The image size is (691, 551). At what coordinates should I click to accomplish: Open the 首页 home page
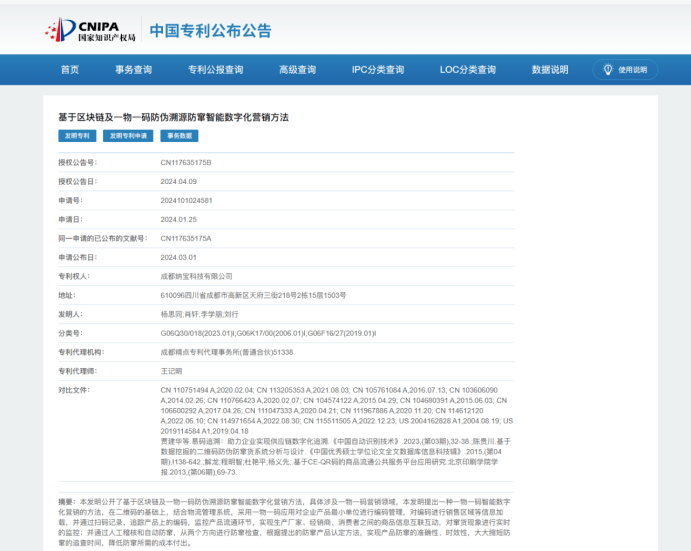(x=69, y=70)
